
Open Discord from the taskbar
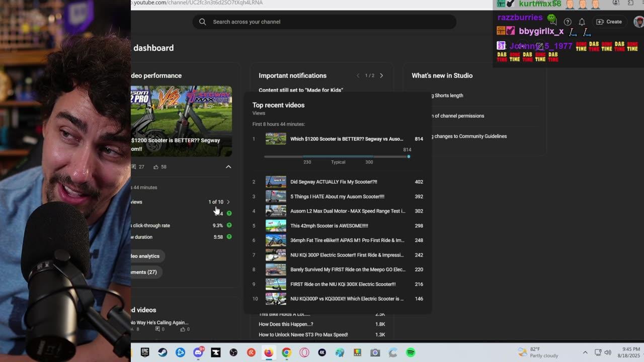pyautogui.click(x=198, y=353)
